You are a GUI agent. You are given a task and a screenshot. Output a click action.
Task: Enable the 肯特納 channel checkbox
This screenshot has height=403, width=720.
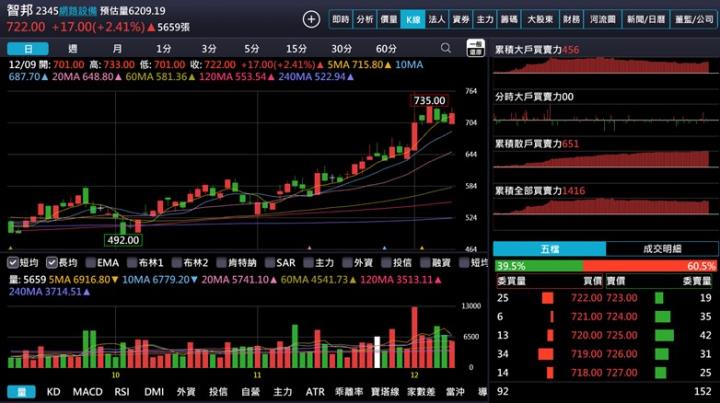(221, 263)
